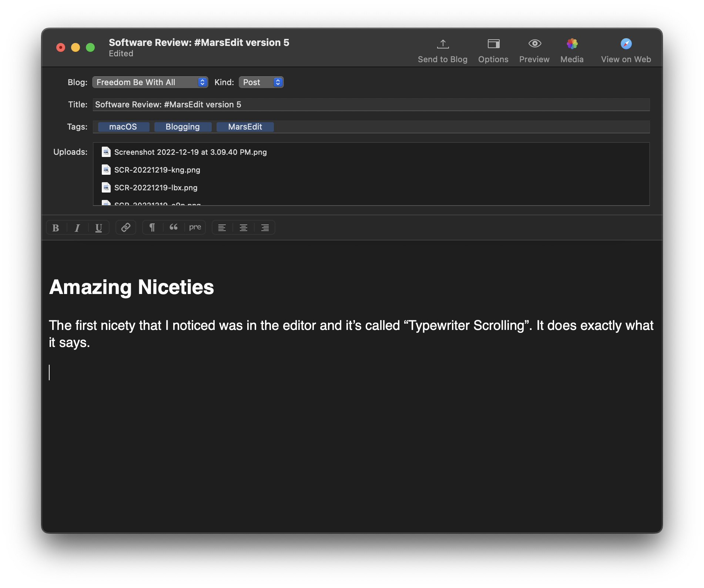Open the Options panel icon

(493, 44)
